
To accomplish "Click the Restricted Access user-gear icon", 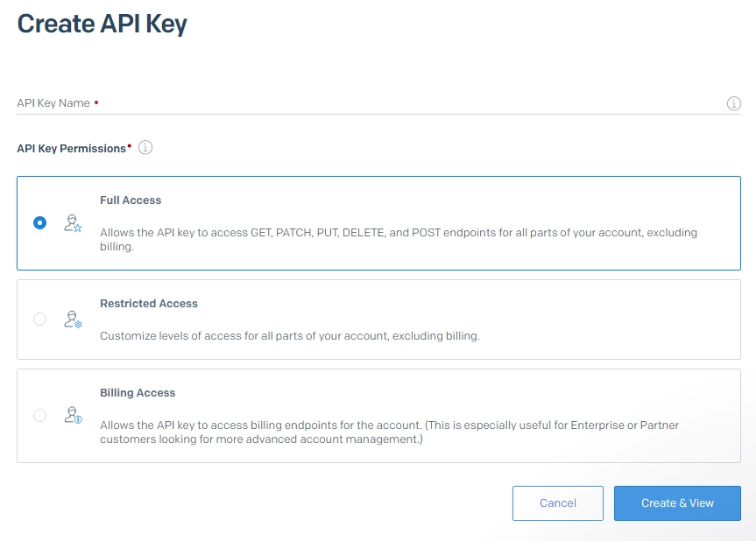I will point(73,320).
